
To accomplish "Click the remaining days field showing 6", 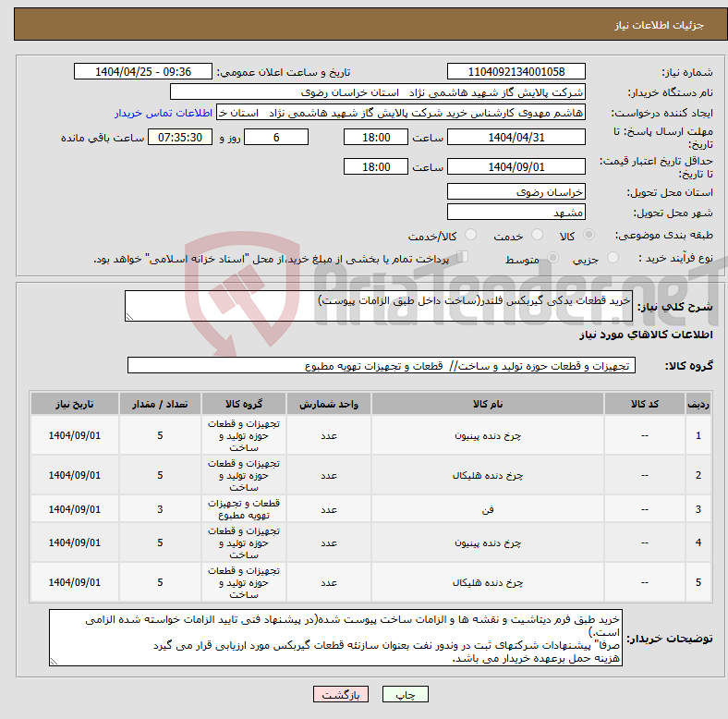I will pos(276,138).
